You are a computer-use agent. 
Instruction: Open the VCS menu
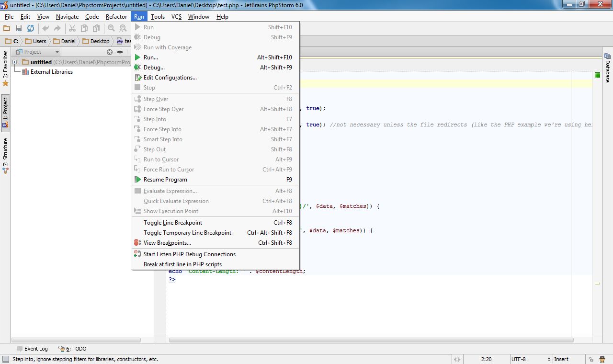[176, 17]
